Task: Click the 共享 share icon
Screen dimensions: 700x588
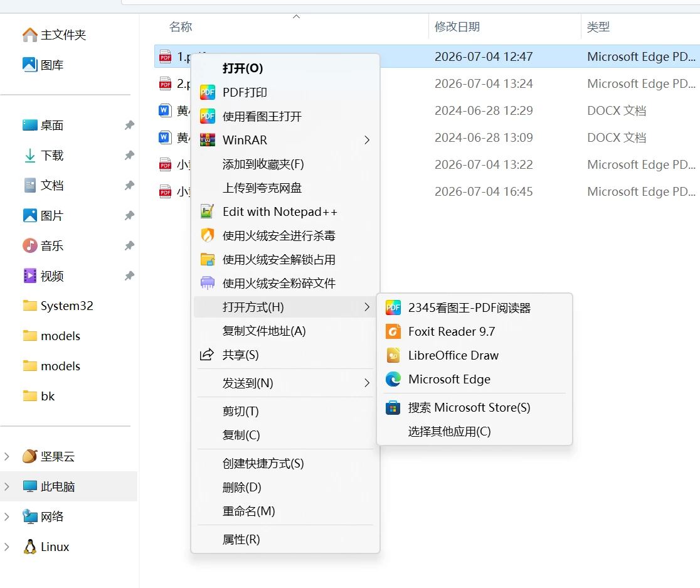Action: (x=207, y=355)
